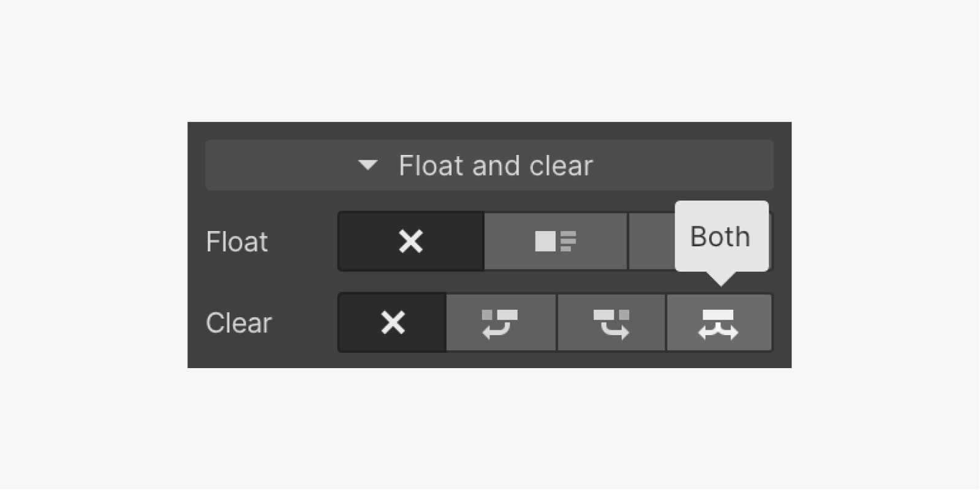Set Clear to none with the X button
This screenshot has height=490, width=980.
[x=393, y=323]
